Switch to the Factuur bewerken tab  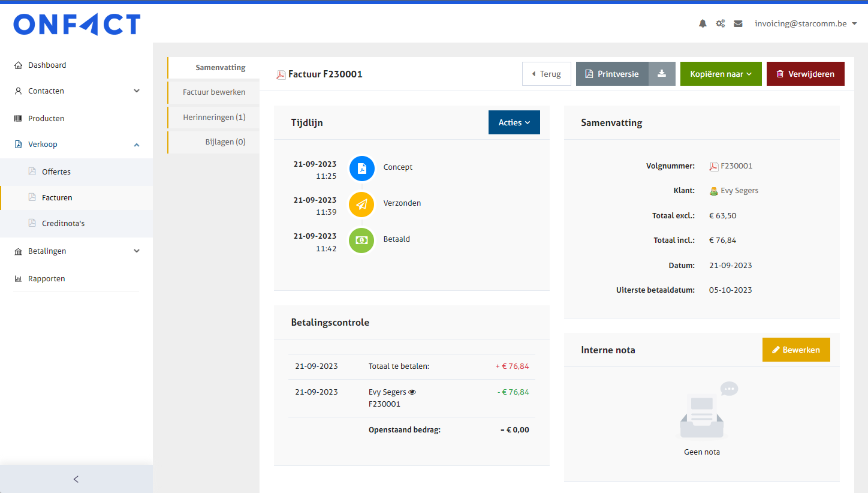tap(214, 92)
